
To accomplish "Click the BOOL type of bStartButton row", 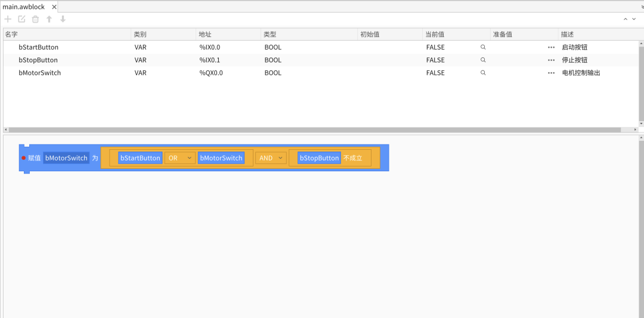I will click(273, 47).
